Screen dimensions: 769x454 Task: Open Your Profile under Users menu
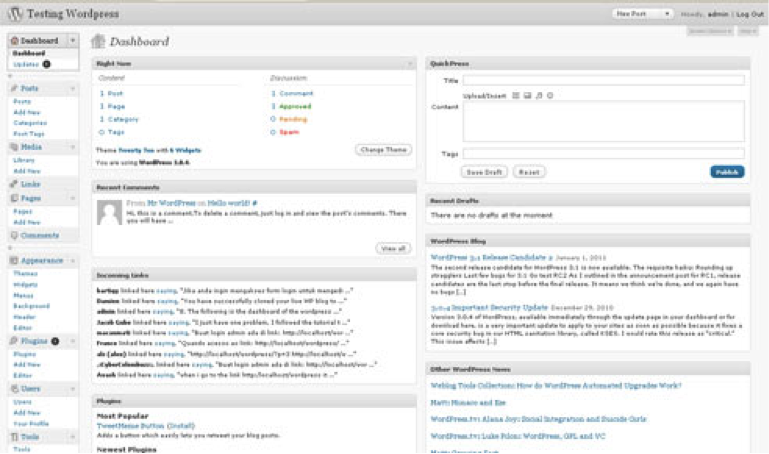30,423
